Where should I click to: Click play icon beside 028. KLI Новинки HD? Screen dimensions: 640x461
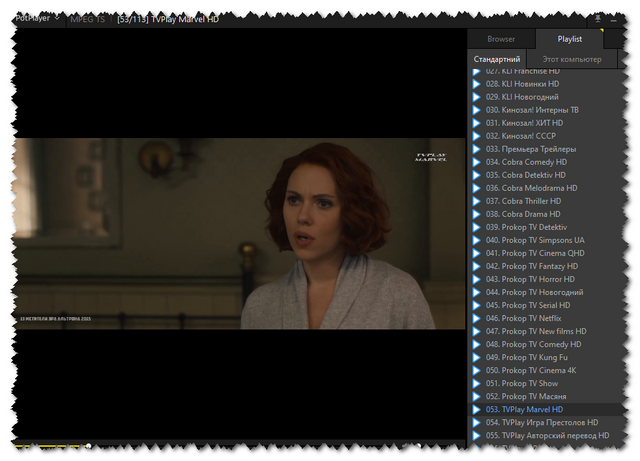pyautogui.click(x=476, y=84)
